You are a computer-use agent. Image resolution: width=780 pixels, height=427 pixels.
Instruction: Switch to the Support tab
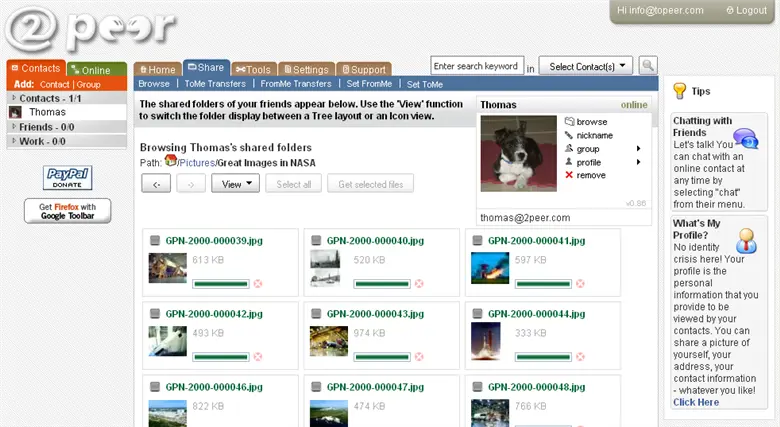tap(364, 70)
